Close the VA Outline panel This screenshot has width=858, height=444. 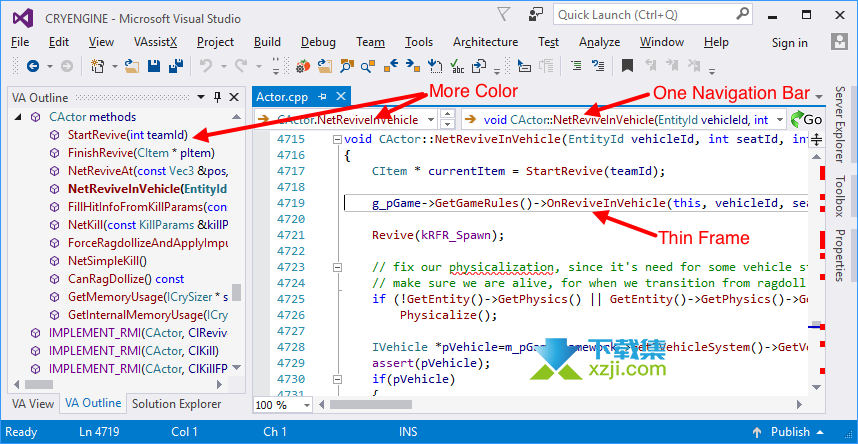click(x=234, y=97)
